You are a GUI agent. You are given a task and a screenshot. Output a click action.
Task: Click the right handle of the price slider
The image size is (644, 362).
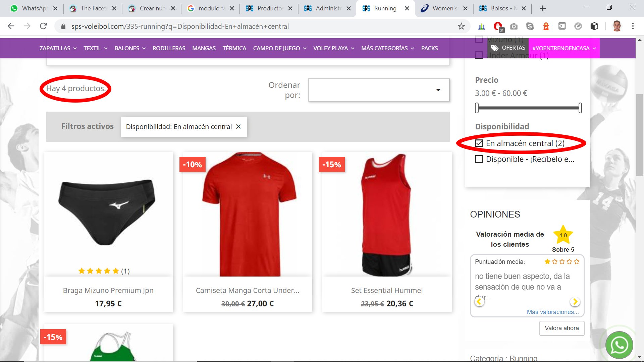pos(580,108)
